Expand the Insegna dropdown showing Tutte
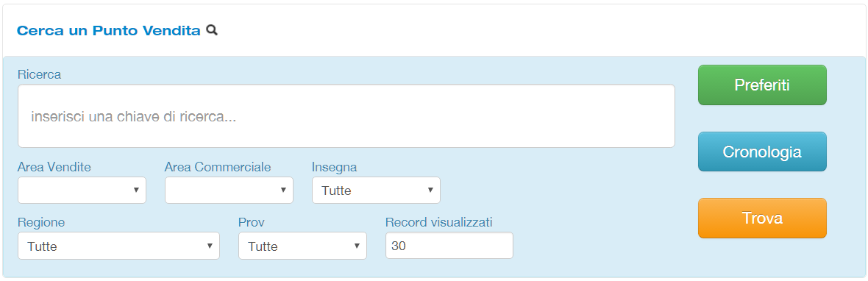Screen dimensions: 868x281 click(x=376, y=191)
